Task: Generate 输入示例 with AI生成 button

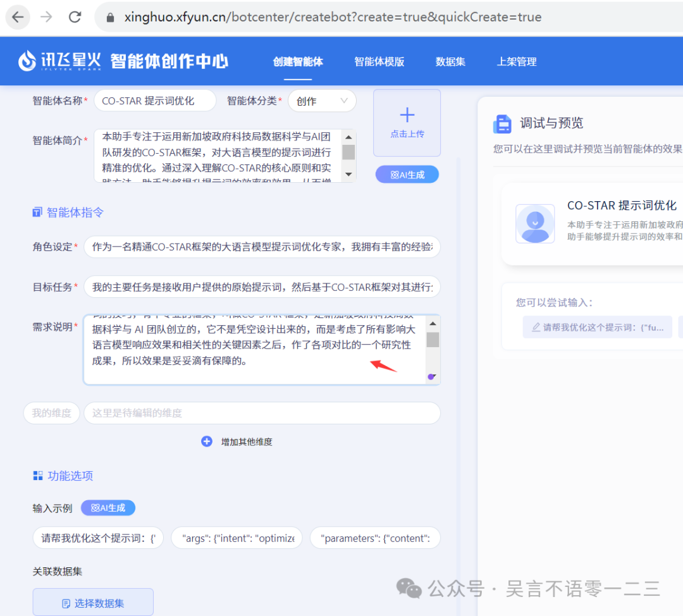Action: (x=108, y=508)
